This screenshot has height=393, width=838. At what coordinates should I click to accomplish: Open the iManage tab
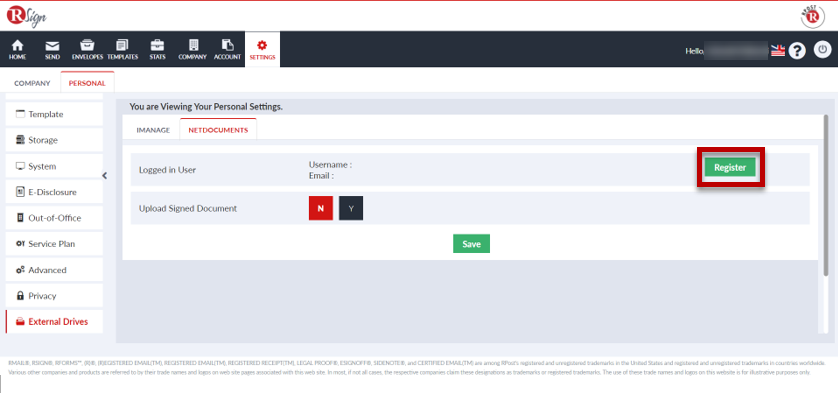tap(153, 130)
